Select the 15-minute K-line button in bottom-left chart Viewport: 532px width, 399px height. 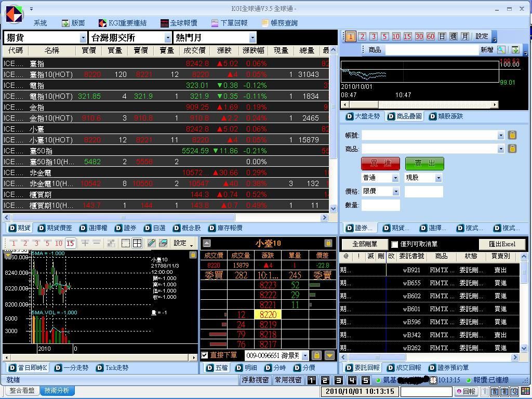pos(70,243)
